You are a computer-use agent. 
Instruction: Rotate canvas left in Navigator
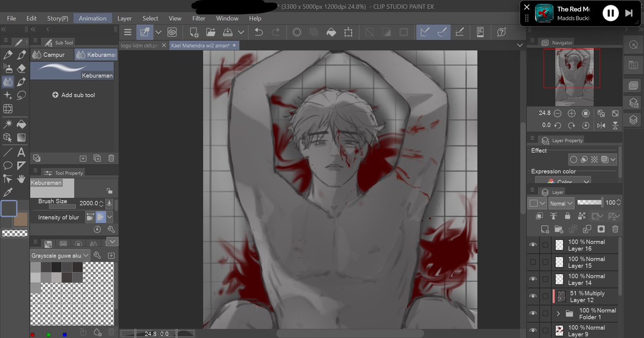(558, 125)
